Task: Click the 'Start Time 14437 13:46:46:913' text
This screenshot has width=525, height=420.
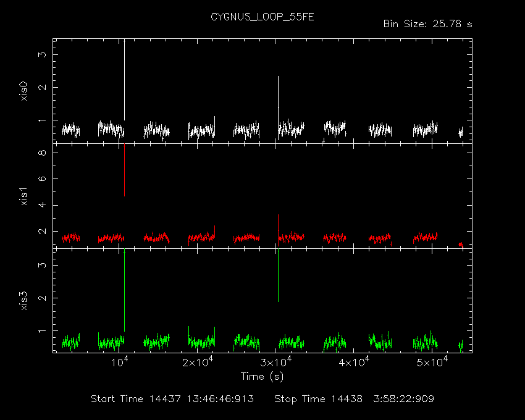Action: click(x=172, y=399)
